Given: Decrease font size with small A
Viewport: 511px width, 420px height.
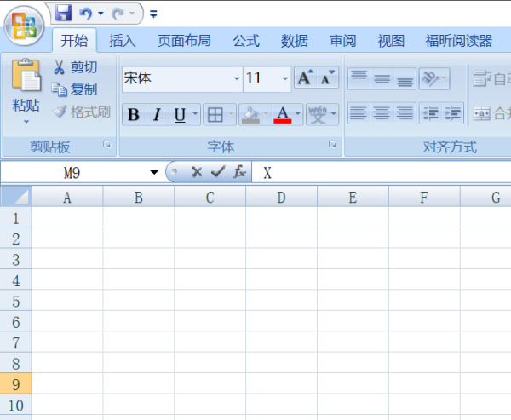Looking at the screenshot, I should click(x=328, y=78).
